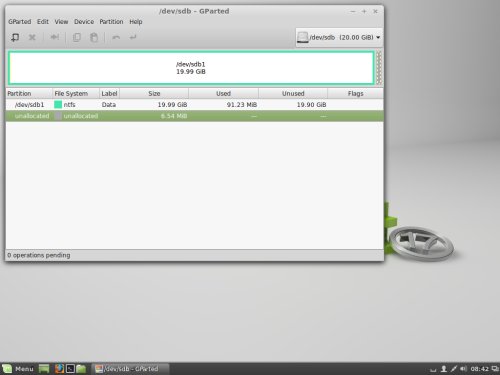
Task: Open the /dev/sdb device selector dropdown
Action: 339,37
